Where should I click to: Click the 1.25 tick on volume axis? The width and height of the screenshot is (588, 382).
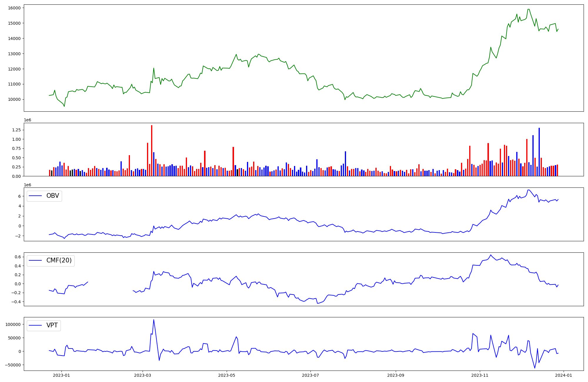(17, 130)
